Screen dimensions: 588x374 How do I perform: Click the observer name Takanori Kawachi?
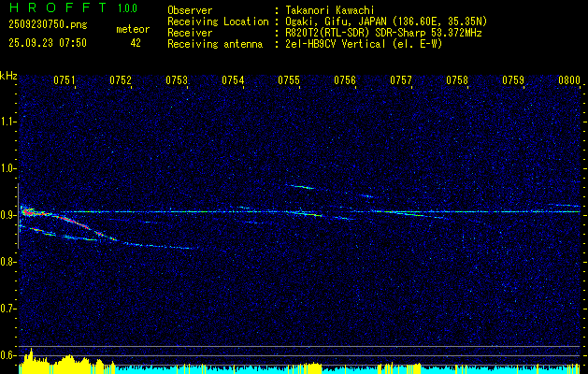tap(330, 10)
